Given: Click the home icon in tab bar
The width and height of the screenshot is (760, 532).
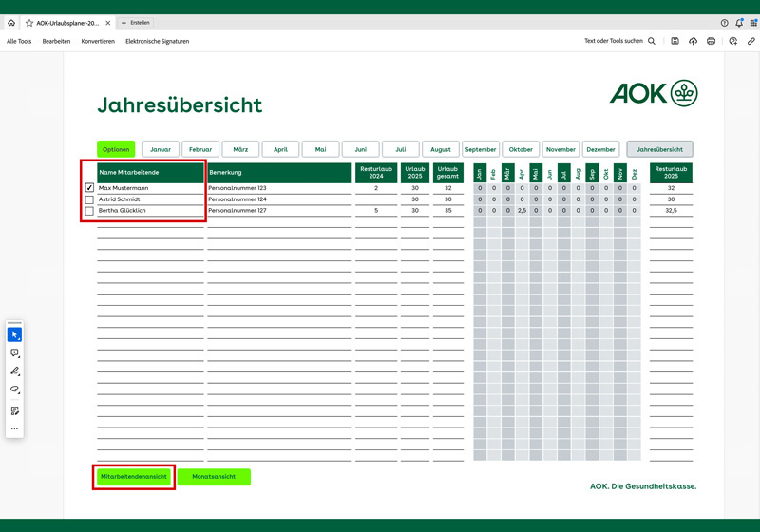Looking at the screenshot, I should (11, 23).
